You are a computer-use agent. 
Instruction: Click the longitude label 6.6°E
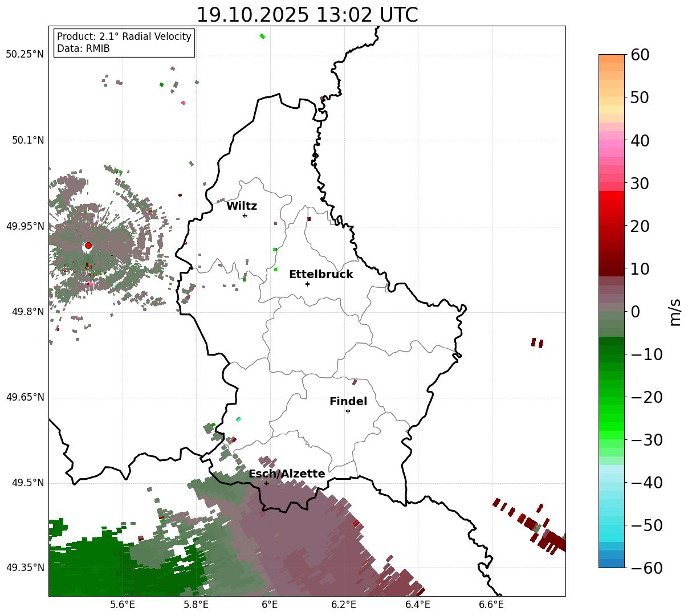click(x=491, y=605)
